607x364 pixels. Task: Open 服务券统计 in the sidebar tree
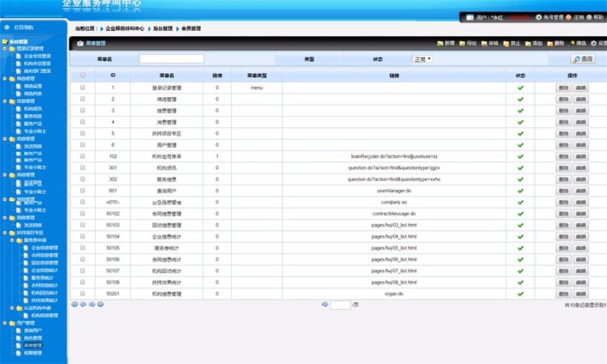click(x=42, y=278)
